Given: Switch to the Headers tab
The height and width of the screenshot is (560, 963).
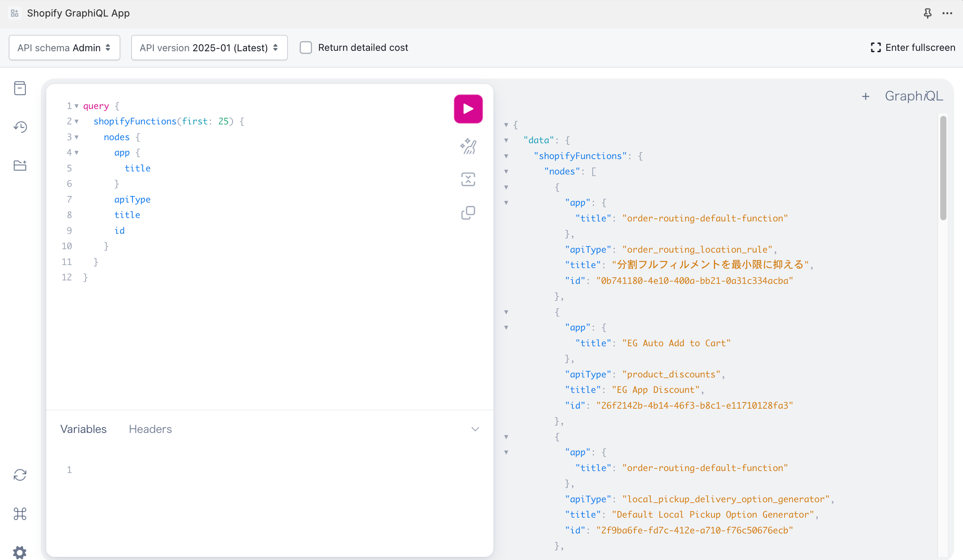Looking at the screenshot, I should 150,429.
